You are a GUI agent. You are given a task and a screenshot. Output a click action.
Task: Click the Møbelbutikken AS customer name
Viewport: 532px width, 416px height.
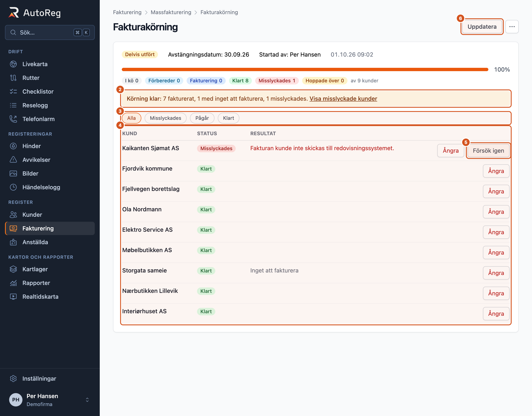click(147, 250)
